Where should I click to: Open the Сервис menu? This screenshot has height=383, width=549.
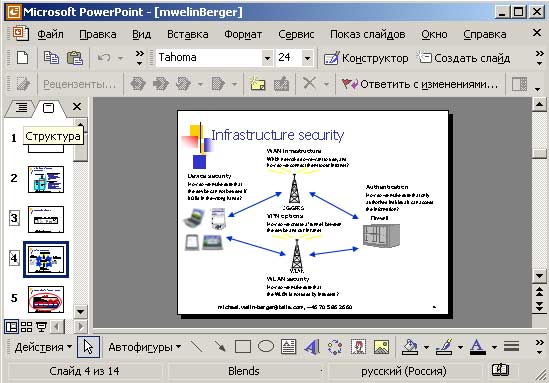pyautogui.click(x=296, y=34)
